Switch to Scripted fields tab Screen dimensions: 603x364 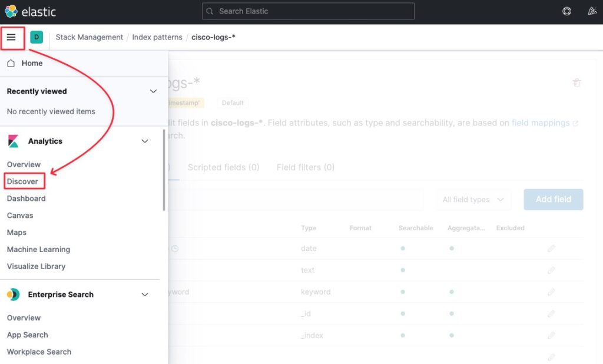coord(223,167)
